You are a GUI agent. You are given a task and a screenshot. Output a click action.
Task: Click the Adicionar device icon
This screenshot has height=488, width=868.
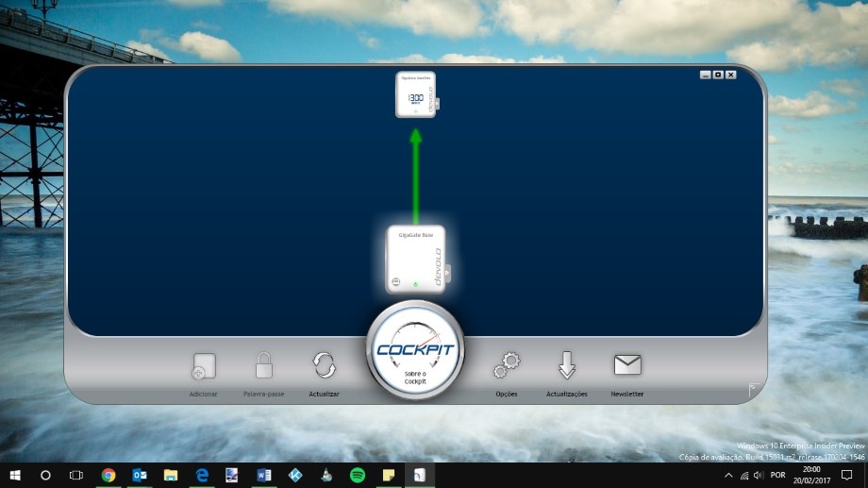(204, 367)
